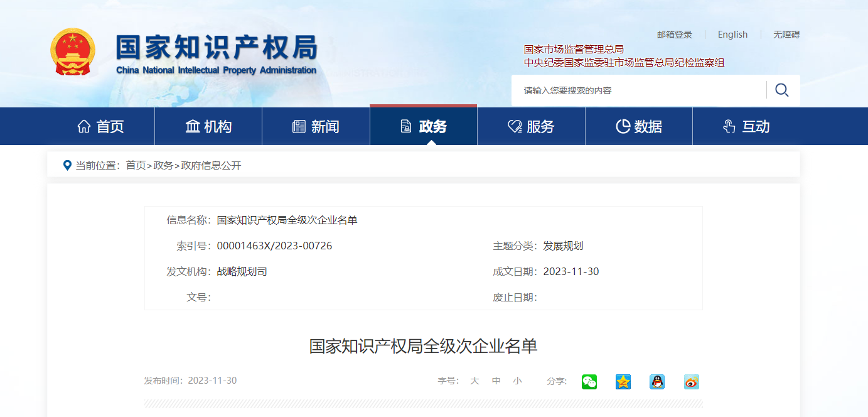
Task: Click 政务 in the breadcrumb path
Action: click(163, 166)
